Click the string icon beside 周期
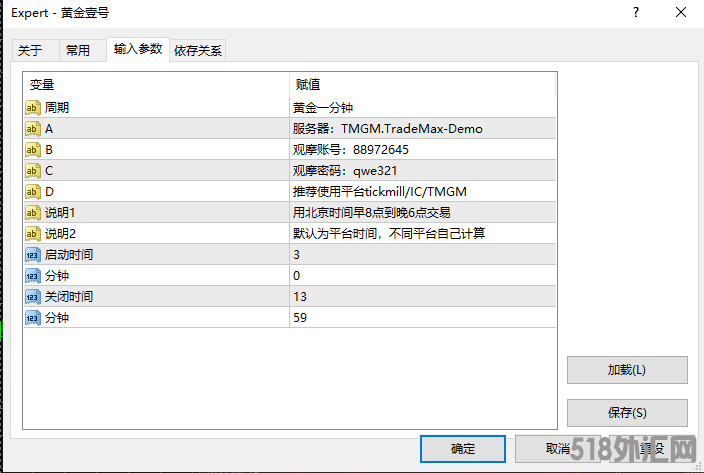Screen dimensions: 704x473 [33, 108]
